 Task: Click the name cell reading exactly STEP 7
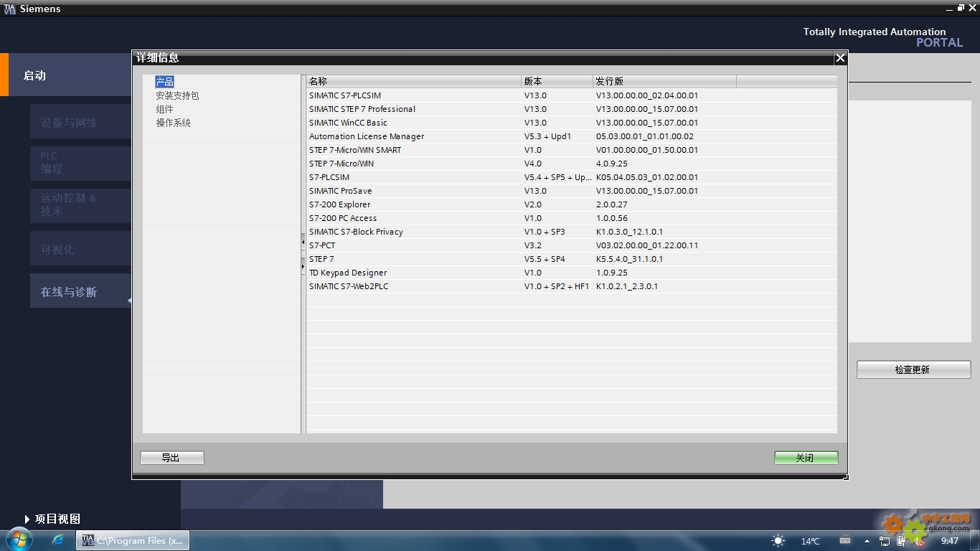pos(321,259)
